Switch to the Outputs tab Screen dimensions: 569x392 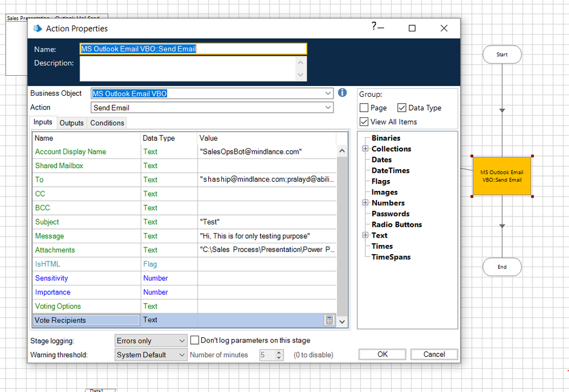pos(71,123)
